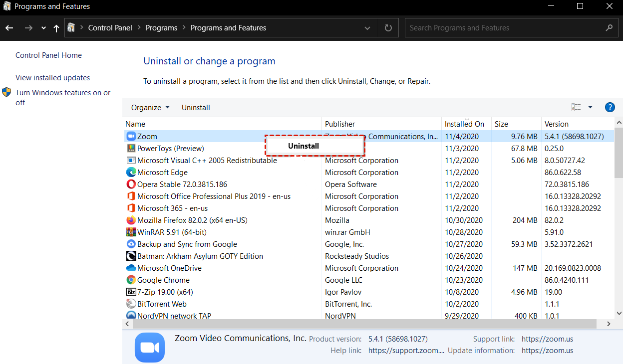Click the large Zoom logo in details pane

(150, 347)
